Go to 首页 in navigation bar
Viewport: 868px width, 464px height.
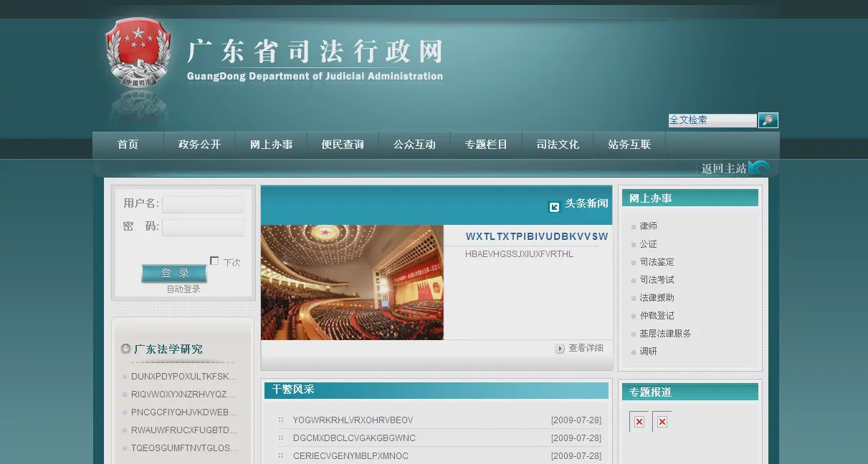(x=128, y=145)
